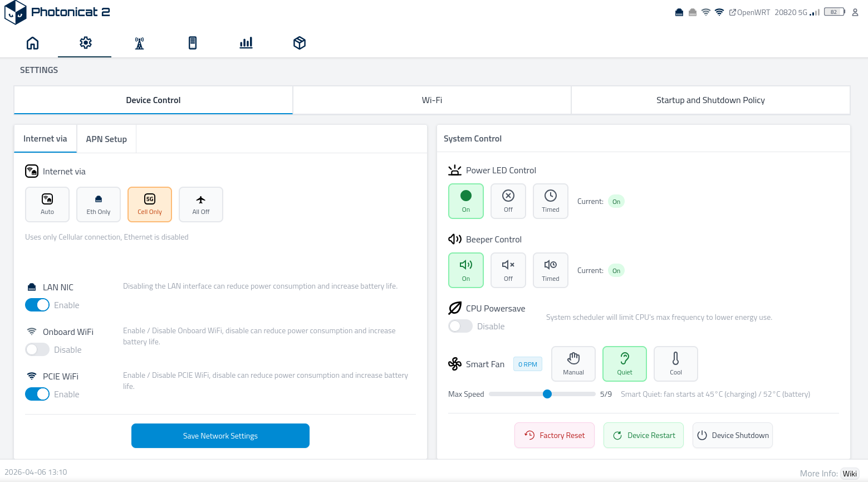Open the Startup and Shutdown Policy tab

(710, 100)
